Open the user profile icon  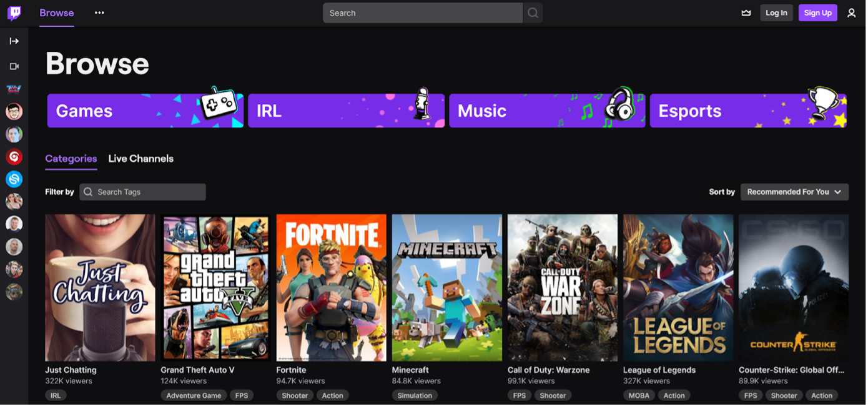tap(852, 13)
